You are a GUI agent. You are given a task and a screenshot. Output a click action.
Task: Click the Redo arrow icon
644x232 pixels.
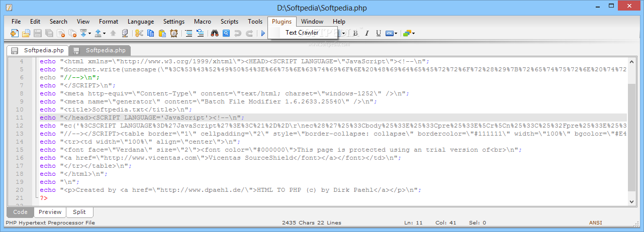pos(249,34)
